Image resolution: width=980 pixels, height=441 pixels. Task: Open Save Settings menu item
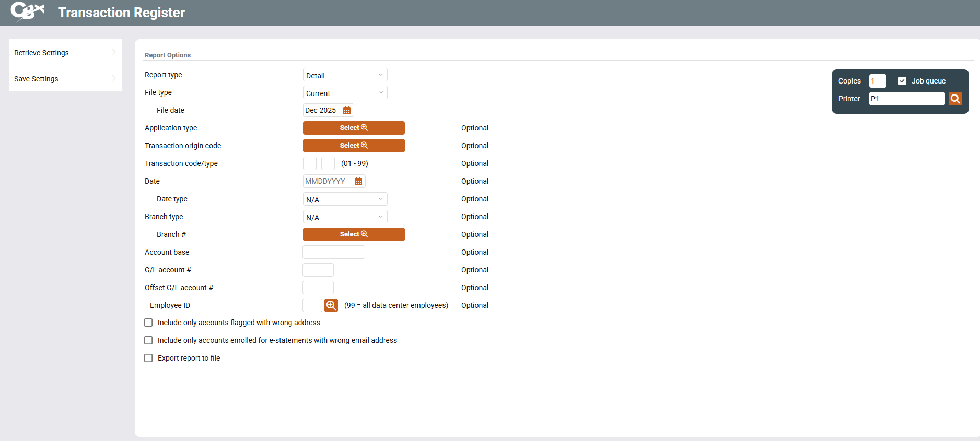(x=37, y=79)
